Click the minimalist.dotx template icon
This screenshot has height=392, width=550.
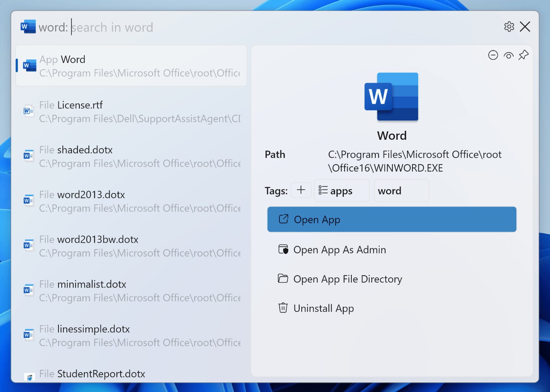pos(29,290)
